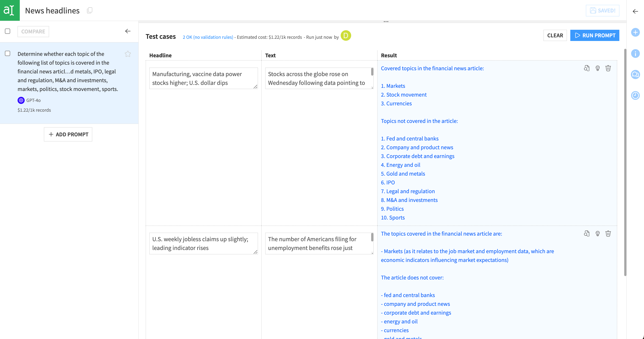
Task: Click the Saved button
Action: 603,10
